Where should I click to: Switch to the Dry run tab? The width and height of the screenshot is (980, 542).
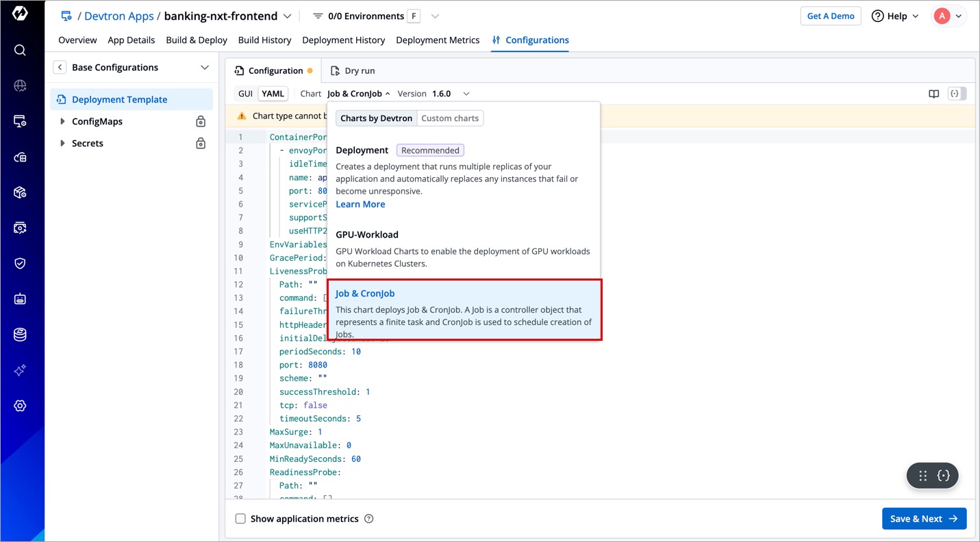[353, 70]
